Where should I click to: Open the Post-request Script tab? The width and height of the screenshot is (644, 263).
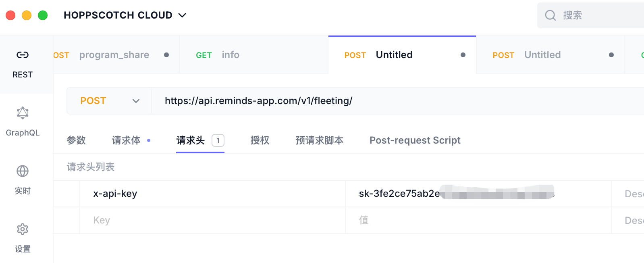pyautogui.click(x=415, y=140)
